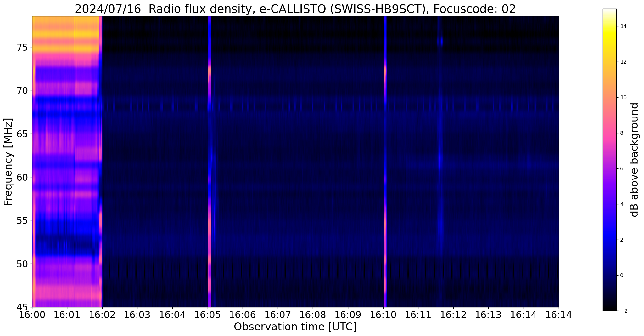Click the 60 MHz frequency tick label
Image resolution: width=644 pixels, height=336 pixels.
click(x=22, y=177)
